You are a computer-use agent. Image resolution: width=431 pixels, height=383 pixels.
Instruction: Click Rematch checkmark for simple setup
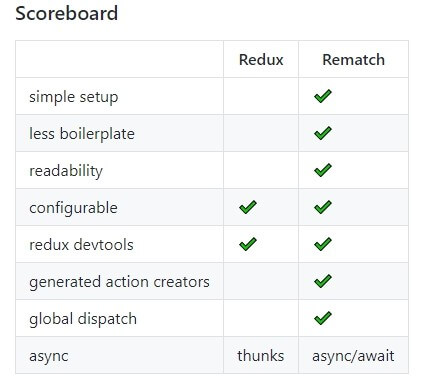pos(323,96)
